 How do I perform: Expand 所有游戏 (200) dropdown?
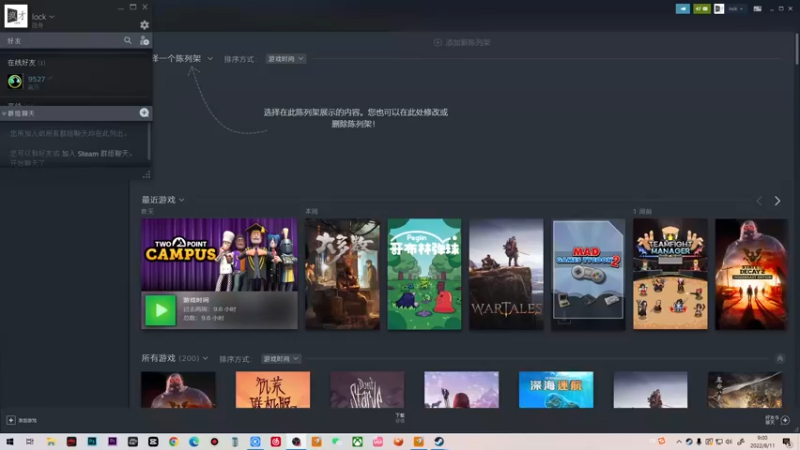[x=174, y=359]
